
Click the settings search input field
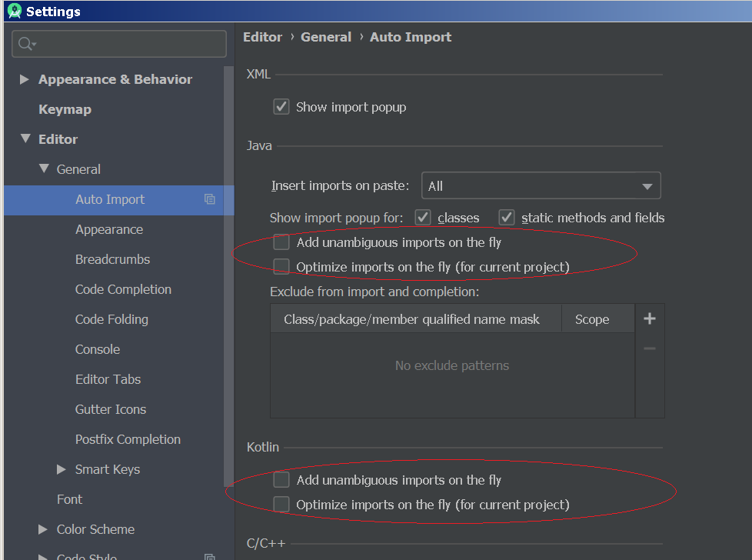tap(119, 44)
